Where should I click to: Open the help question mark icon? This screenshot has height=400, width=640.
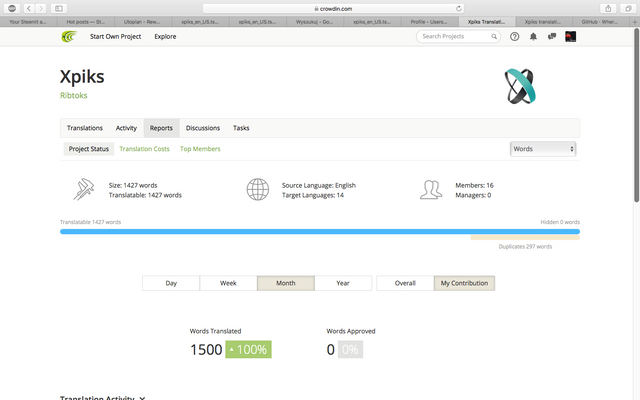[514, 36]
